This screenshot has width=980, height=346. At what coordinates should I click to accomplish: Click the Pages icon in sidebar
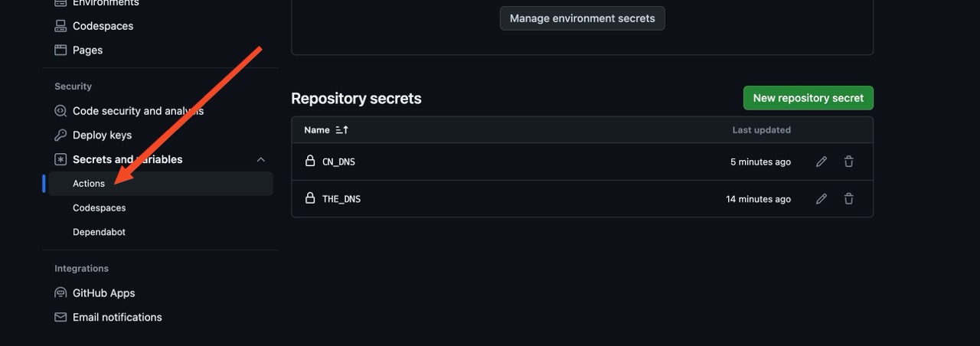click(x=60, y=50)
